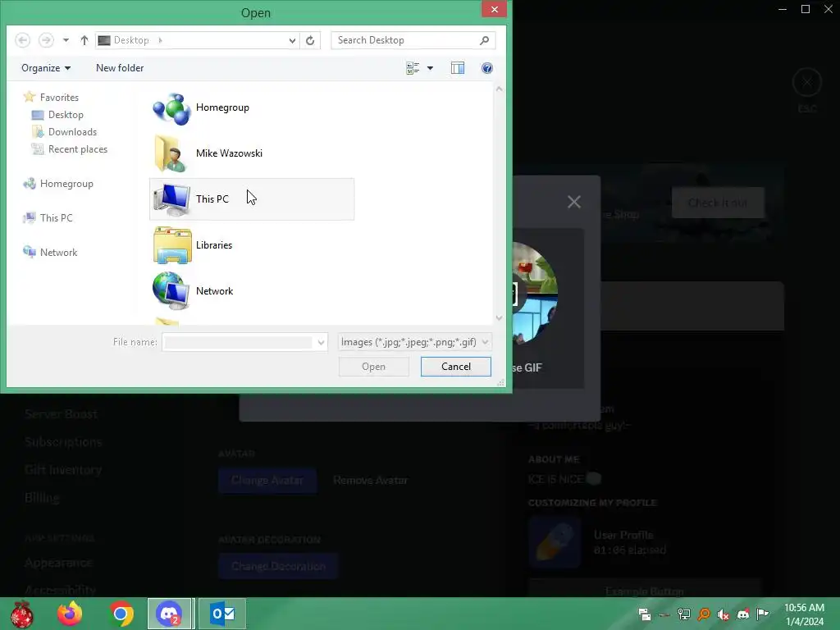
Task: Open the view options arrow
Action: coord(430,68)
